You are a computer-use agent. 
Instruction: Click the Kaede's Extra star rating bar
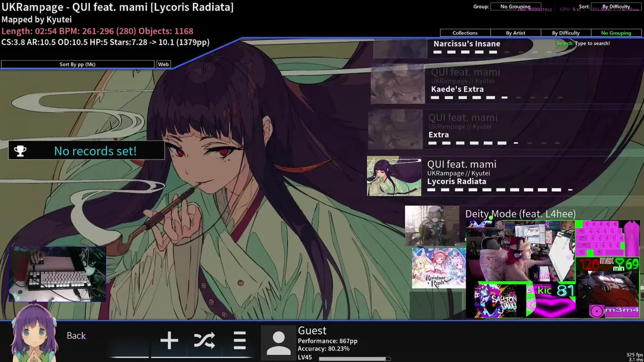[496, 98]
